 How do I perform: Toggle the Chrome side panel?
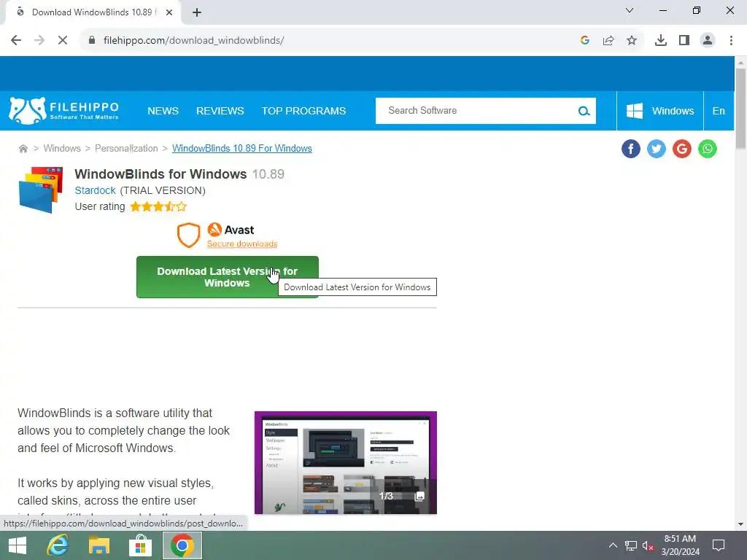(684, 41)
